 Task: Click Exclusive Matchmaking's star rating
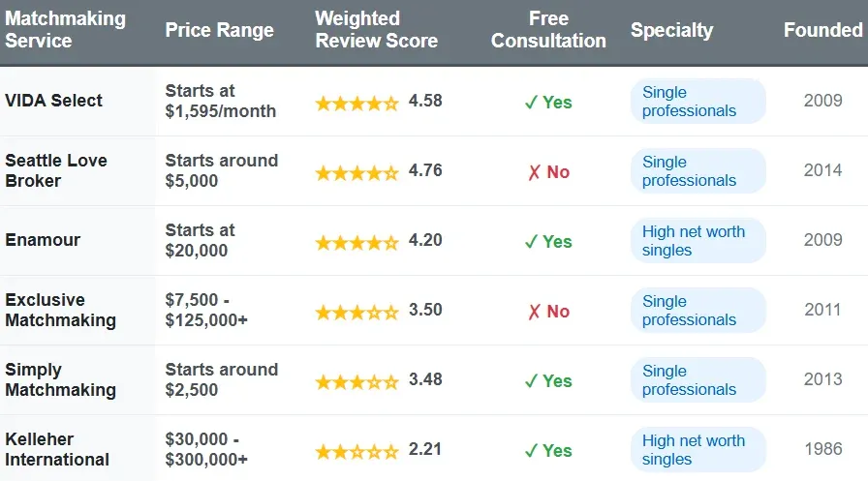click(356, 312)
